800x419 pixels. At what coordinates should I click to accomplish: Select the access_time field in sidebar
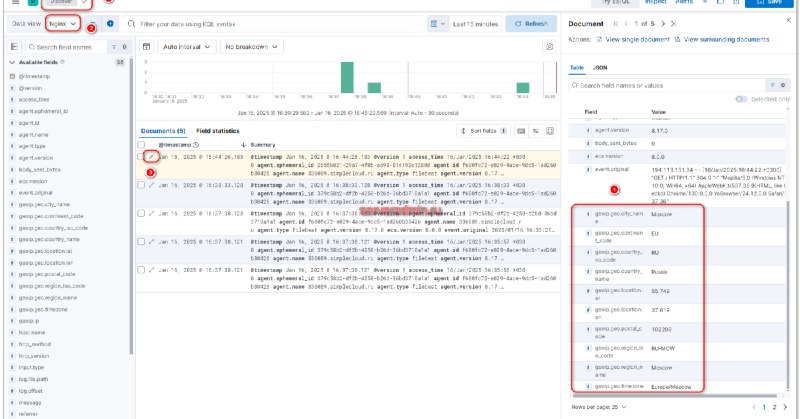(x=34, y=100)
